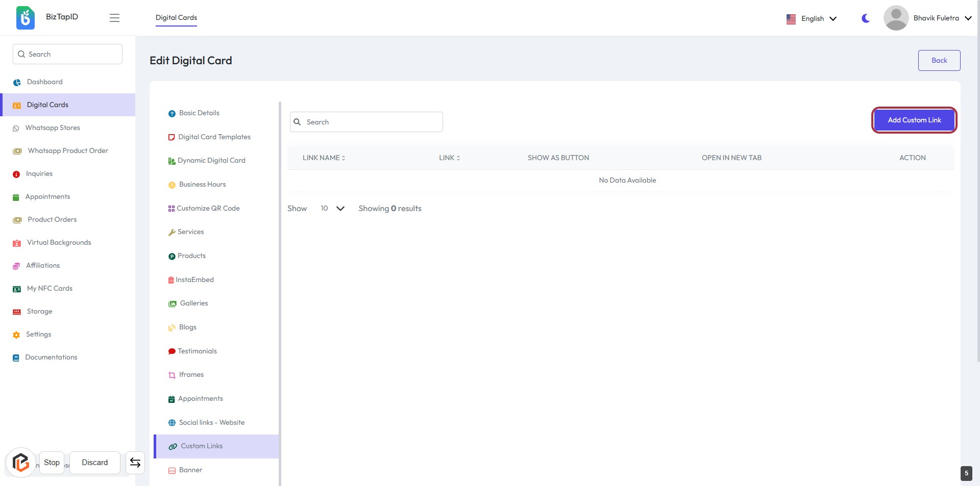The height and width of the screenshot is (486, 980).
Task: Click the Dashboard pie chart icon
Action: point(17,83)
